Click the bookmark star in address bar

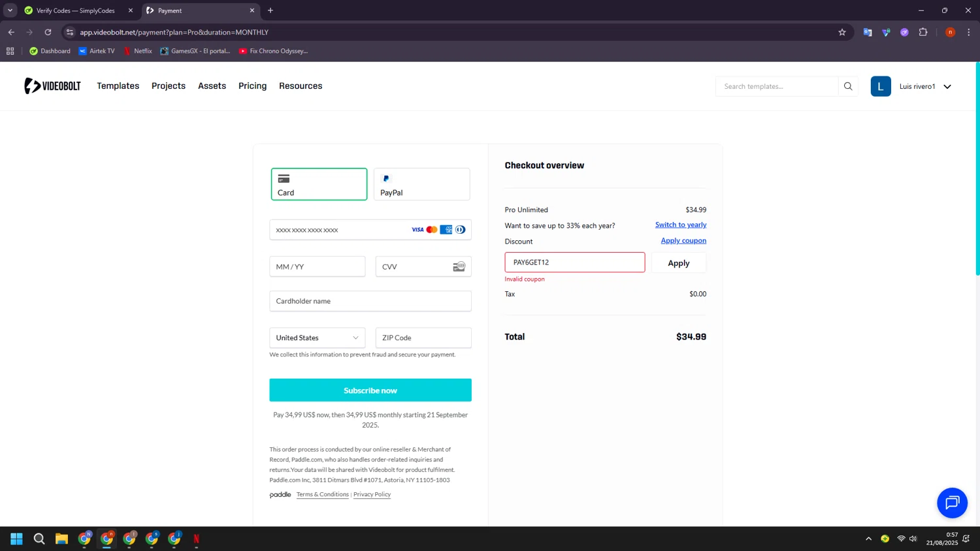pos(842,32)
